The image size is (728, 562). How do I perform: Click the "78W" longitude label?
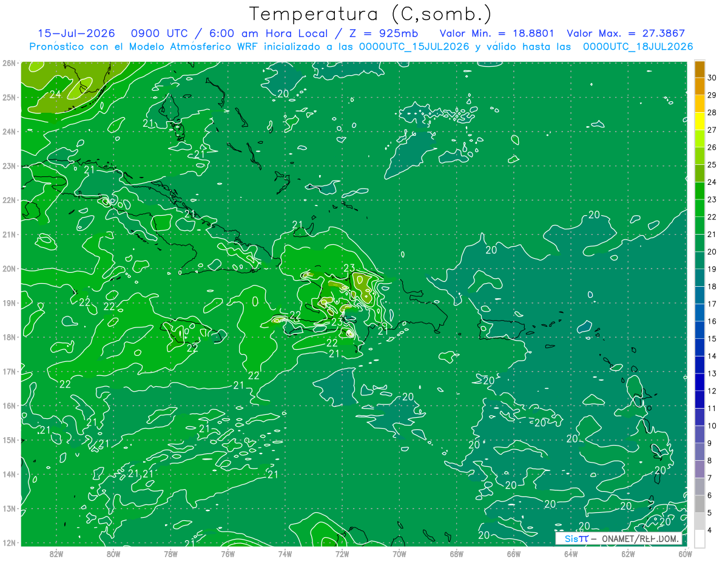pyautogui.click(x=170, y=553)
